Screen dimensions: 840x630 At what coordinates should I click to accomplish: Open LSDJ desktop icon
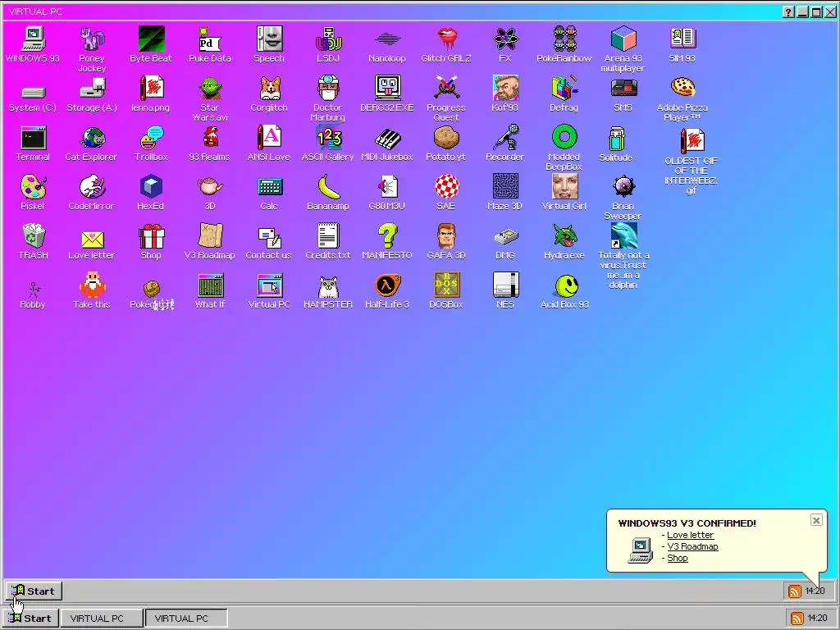[328, 39]
